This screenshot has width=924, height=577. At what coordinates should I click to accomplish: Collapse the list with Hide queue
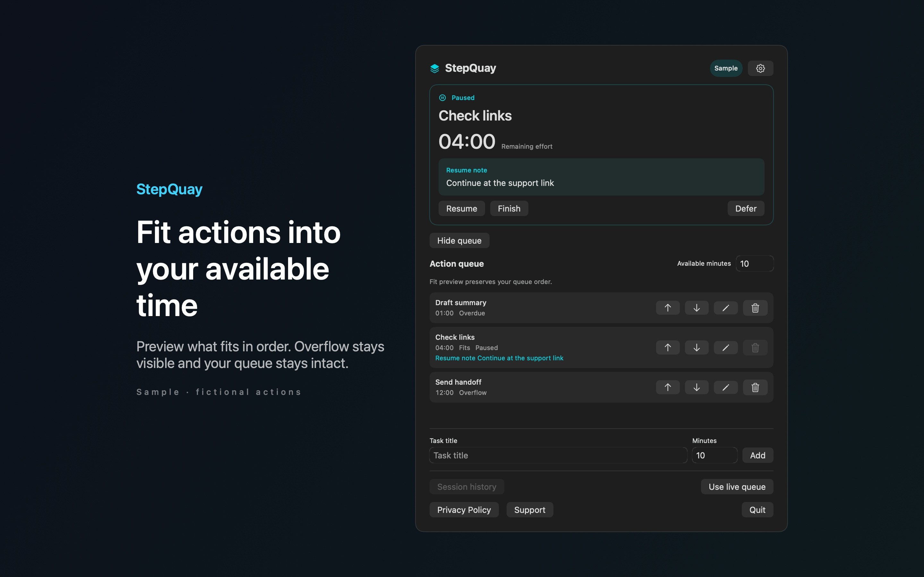459,241
